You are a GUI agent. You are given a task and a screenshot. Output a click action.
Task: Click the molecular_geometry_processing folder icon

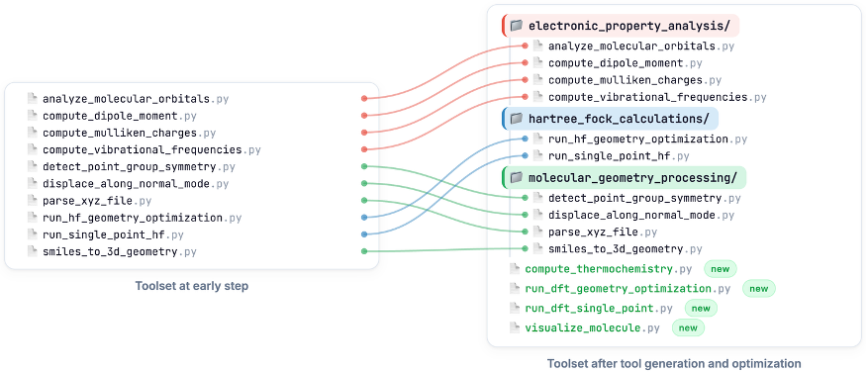(x=517, y=178)
